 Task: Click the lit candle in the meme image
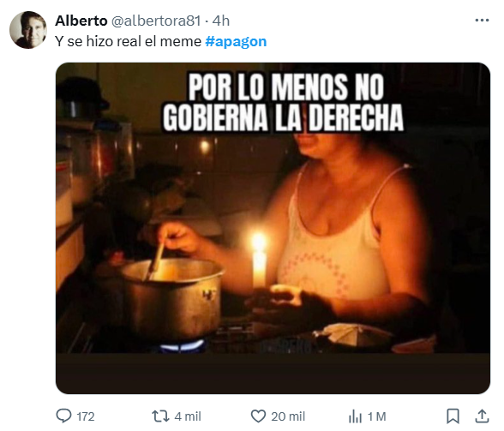(259, 260)
